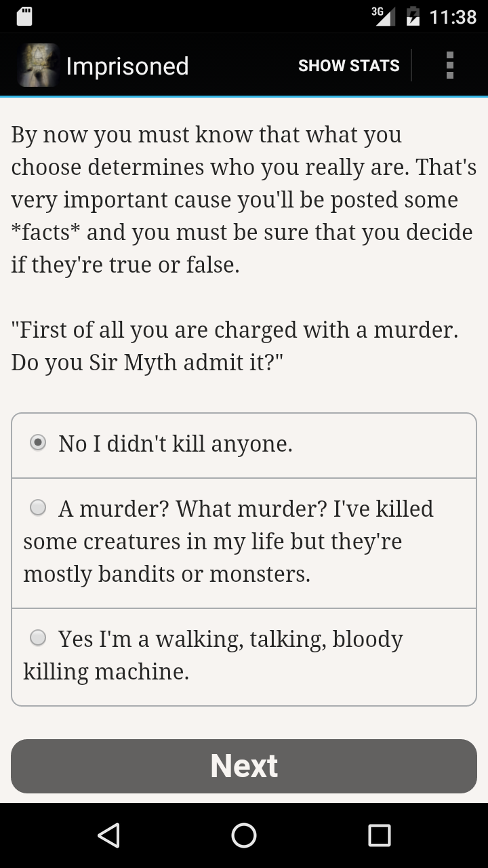Tap the "killing machine." answer line

pyautogui.click(x=106, y=671)
